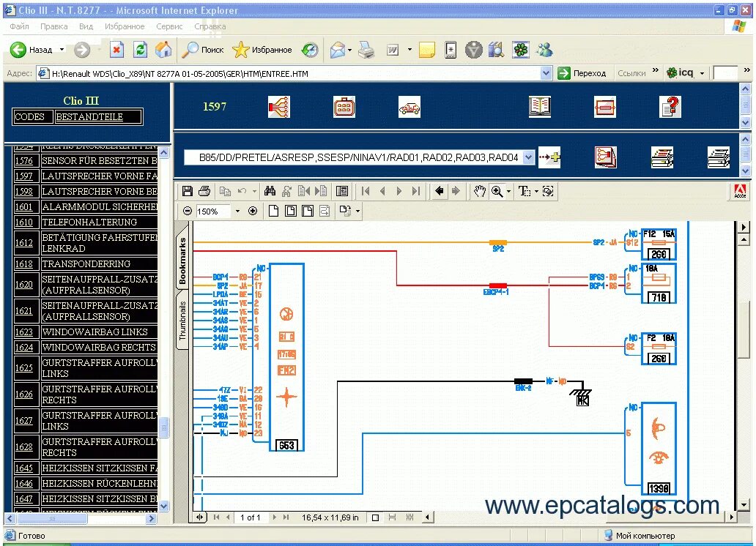Open the Rotate view dropdown arrow

point(357,212)
